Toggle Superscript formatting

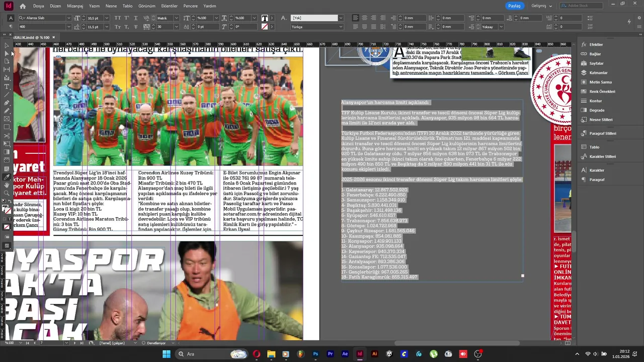point(127,18)
